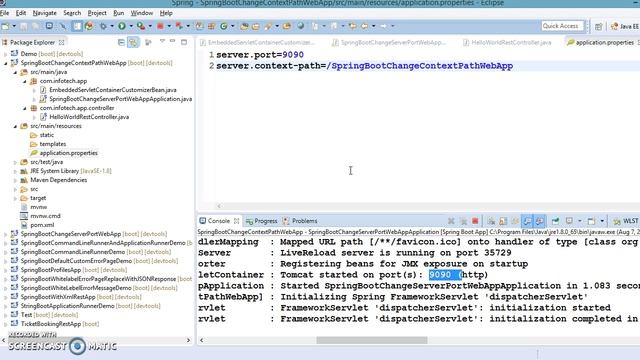This screenshot has height=360, width=640.
Task: Click the WLST icon in Console toolbar
Action: [626, 221]
